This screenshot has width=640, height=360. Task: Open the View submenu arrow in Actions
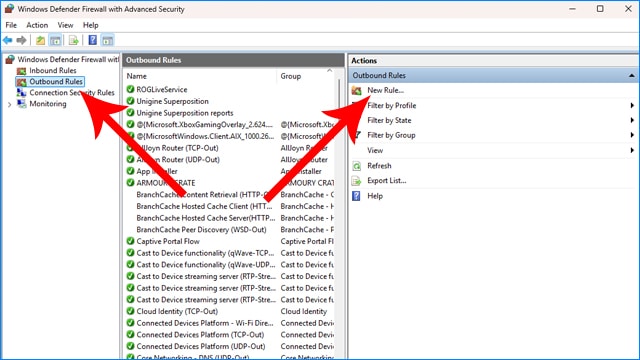point(632,150)
